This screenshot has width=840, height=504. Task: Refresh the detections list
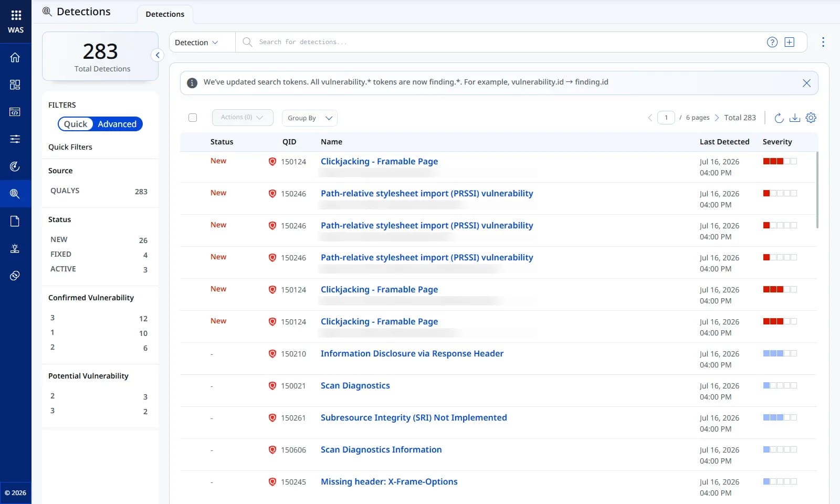pyautogui.click(x=779, y=118)
